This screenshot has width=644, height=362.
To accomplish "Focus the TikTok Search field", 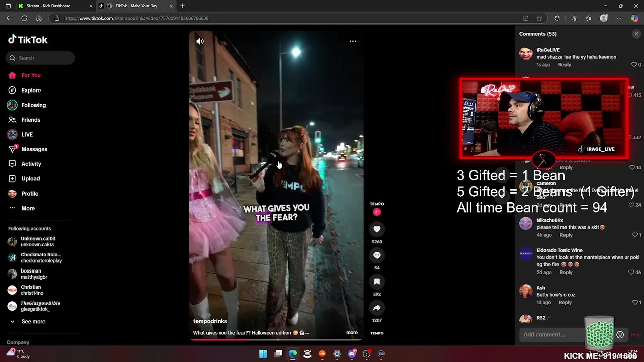I will coord(41,58).
